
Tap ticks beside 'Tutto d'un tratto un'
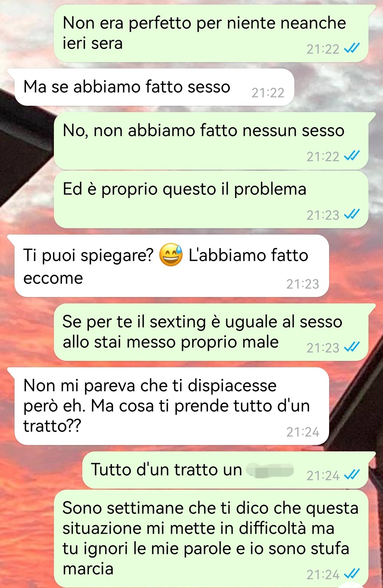[352, 475]
